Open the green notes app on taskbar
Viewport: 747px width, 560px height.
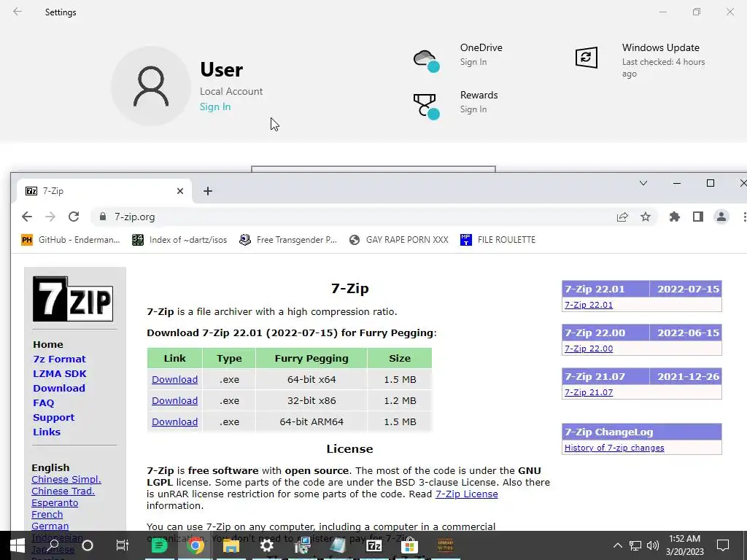(159, 545)
